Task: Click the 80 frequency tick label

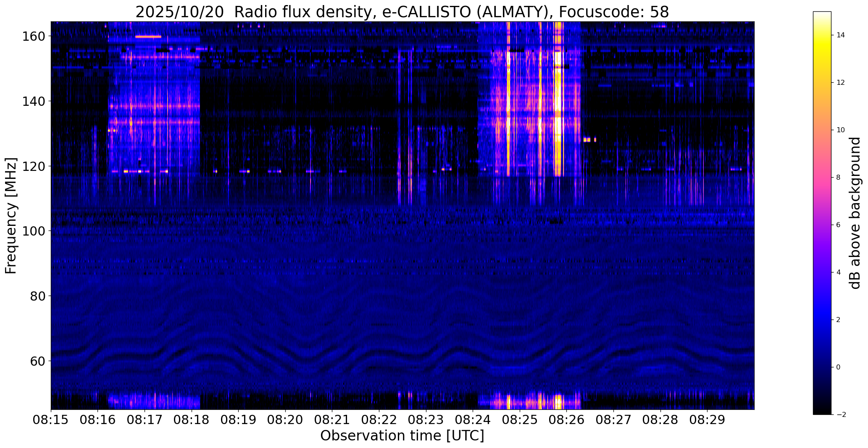Action: tap(38, 296)
